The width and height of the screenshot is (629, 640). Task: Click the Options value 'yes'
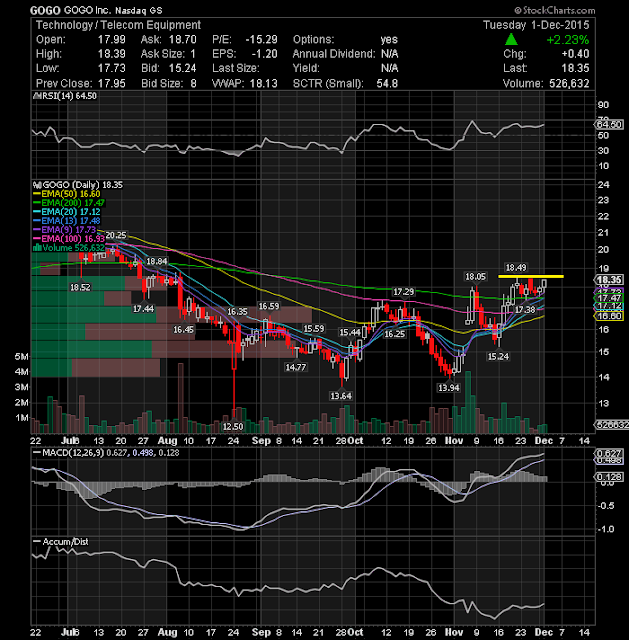point(389,40)
